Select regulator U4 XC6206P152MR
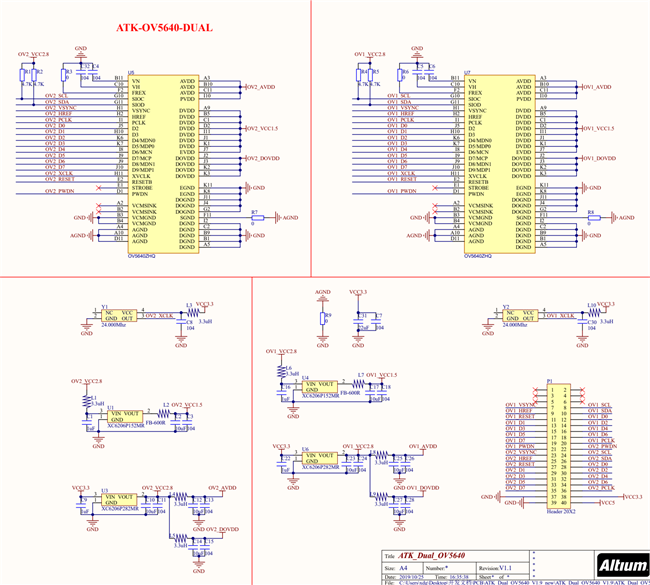 coord(320,387)
